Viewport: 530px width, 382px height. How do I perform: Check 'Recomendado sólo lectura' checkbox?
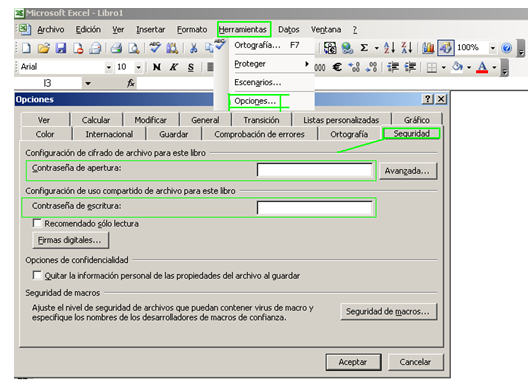(37, 223)
